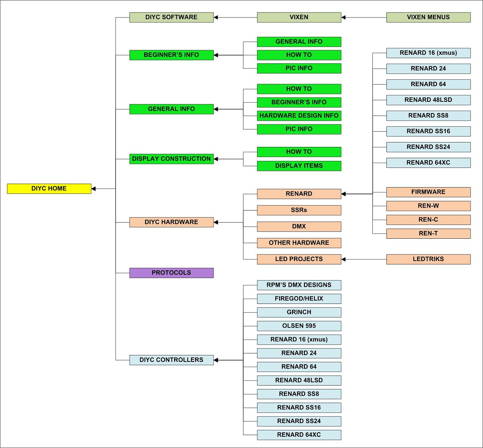Open HARDWARE DESIGN INFO link
The width and height of the screenshot is (483, 448).
[299, 116]
